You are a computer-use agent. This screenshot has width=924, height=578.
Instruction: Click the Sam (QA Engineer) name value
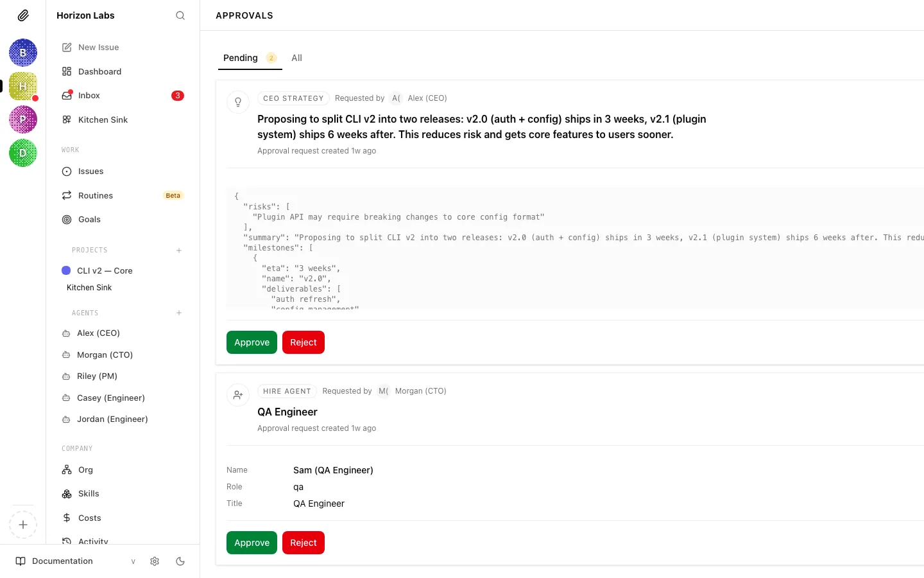(333, 470)
